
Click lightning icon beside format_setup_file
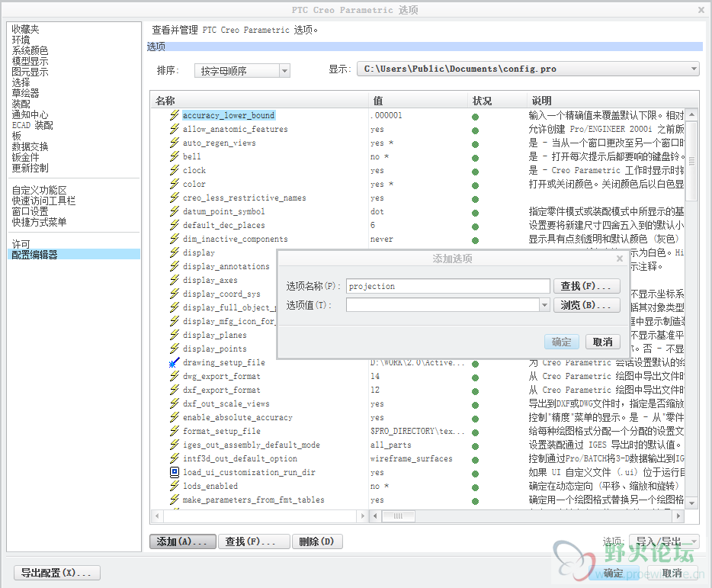(x=175, y=431)
